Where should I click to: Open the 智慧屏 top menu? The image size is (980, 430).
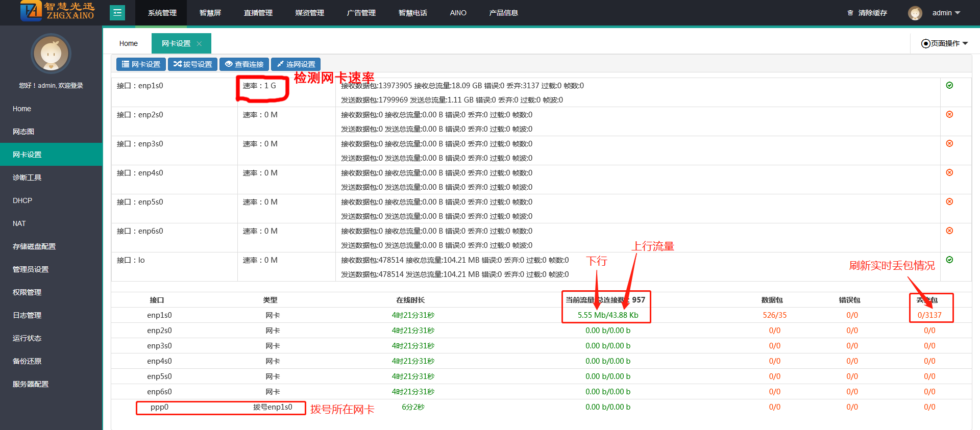[210, 13]
